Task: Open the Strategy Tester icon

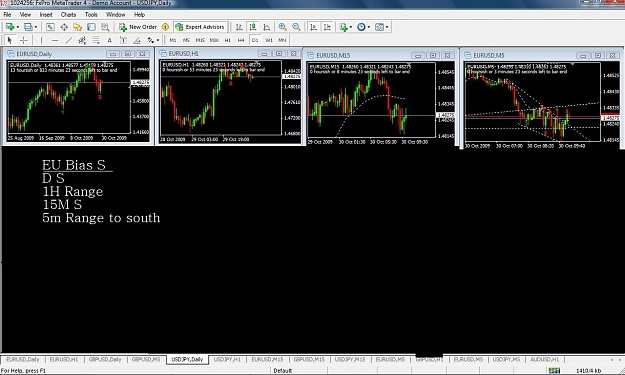Action: coord(105,27)
